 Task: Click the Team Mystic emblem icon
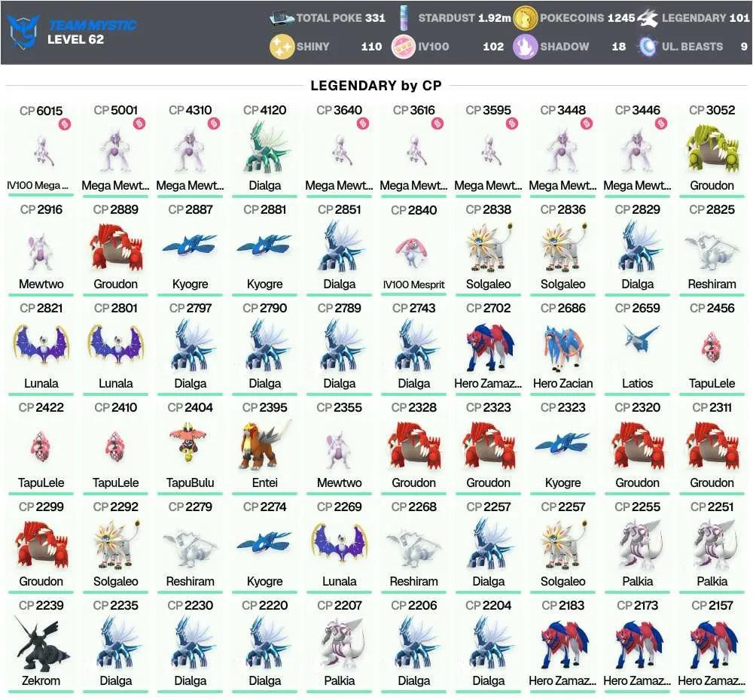pyautogui.click(x=23, y=32)
